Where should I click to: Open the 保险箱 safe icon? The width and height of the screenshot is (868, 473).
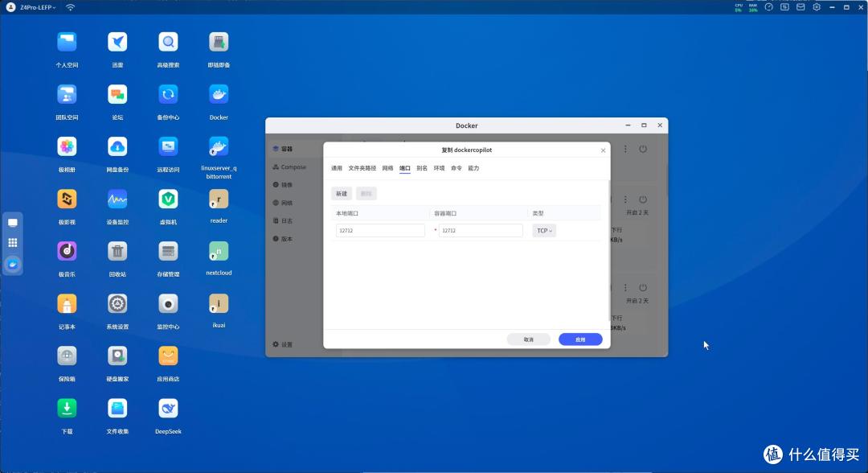[x=67, y=356]
